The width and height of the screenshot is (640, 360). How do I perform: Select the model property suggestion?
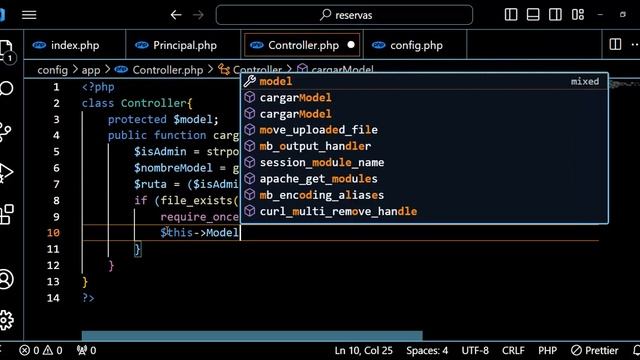click(x=424, y=81)
